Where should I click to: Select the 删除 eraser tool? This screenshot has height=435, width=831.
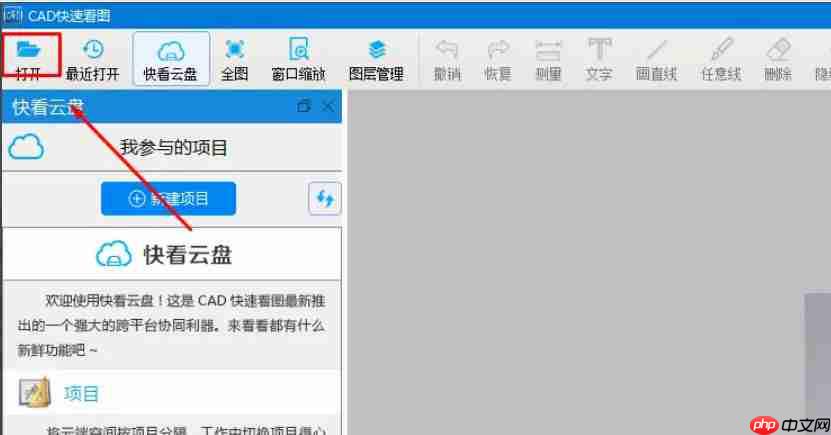click(x=778, y=59)
